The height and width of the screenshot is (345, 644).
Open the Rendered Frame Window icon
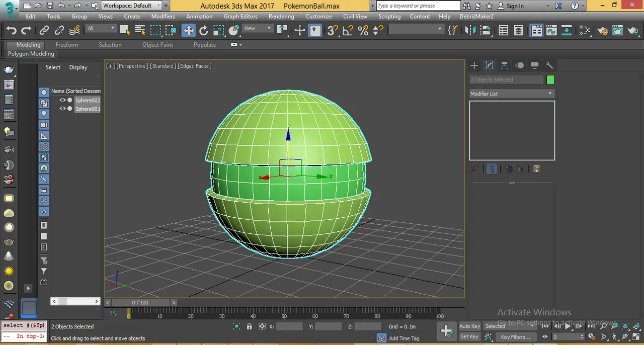point(618,31)
